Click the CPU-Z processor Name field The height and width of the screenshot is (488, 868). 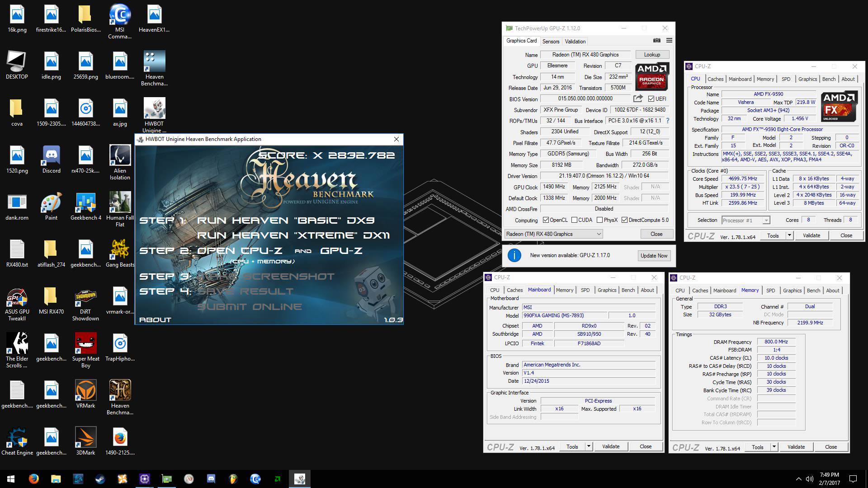click(x=768, y=94)
